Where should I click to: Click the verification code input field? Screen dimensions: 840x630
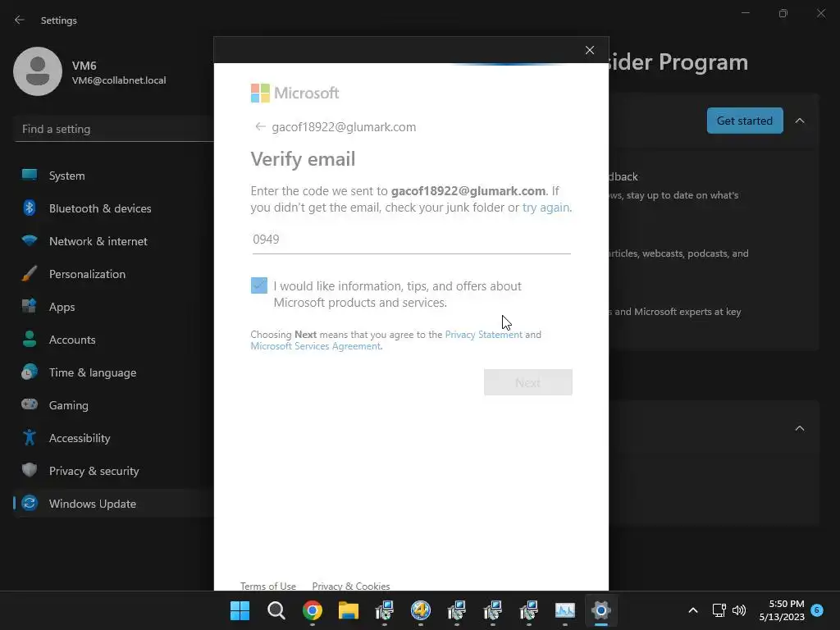tap(412, 239)
